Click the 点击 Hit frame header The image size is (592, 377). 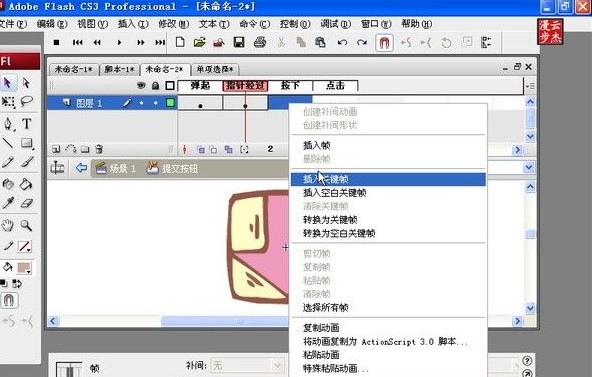(x=335, y=86)
